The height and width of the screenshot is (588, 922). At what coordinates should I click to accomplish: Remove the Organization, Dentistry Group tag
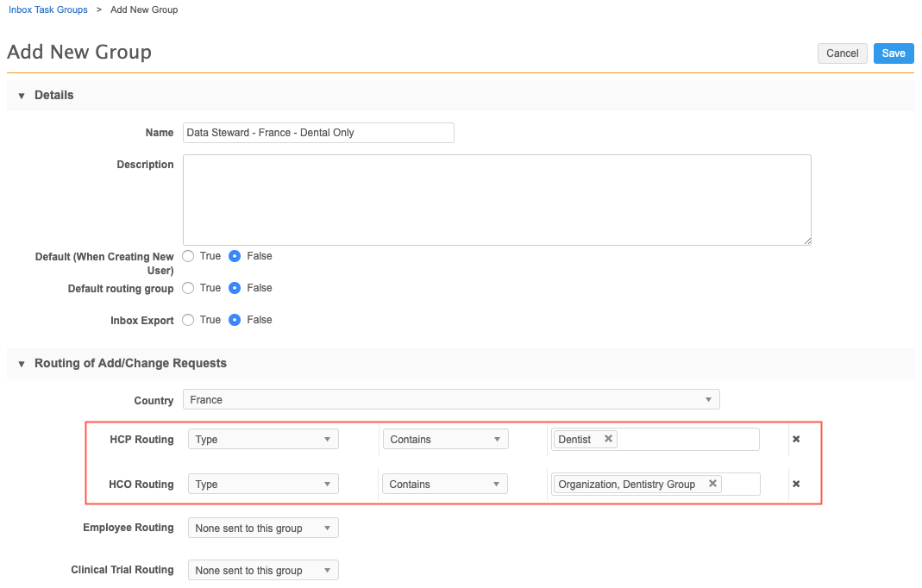(x=712, y=484)
